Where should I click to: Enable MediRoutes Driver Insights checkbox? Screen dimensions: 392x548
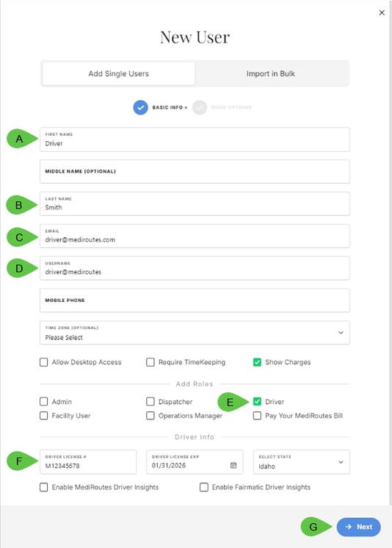43,487
